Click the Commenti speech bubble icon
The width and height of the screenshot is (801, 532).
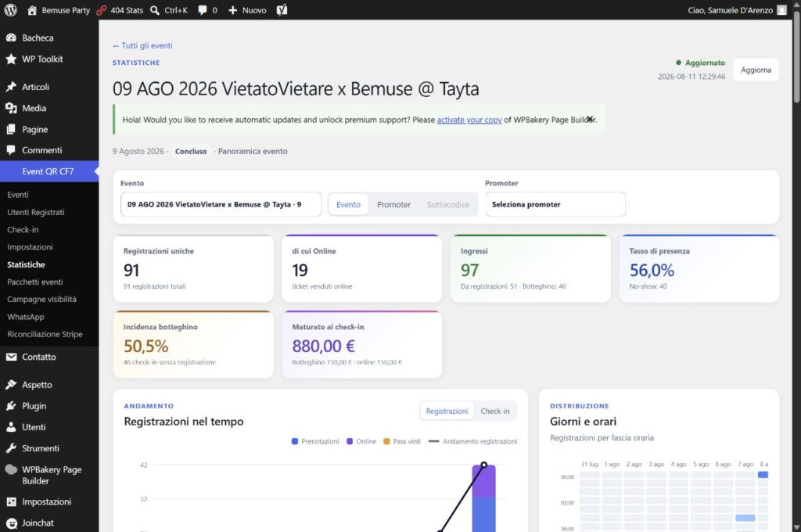[x=11, y=150]
